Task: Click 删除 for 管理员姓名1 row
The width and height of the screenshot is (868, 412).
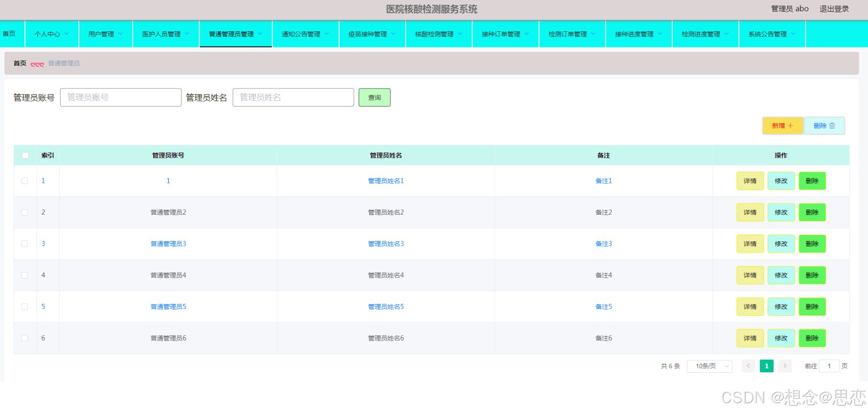Action: coord(812,181)
